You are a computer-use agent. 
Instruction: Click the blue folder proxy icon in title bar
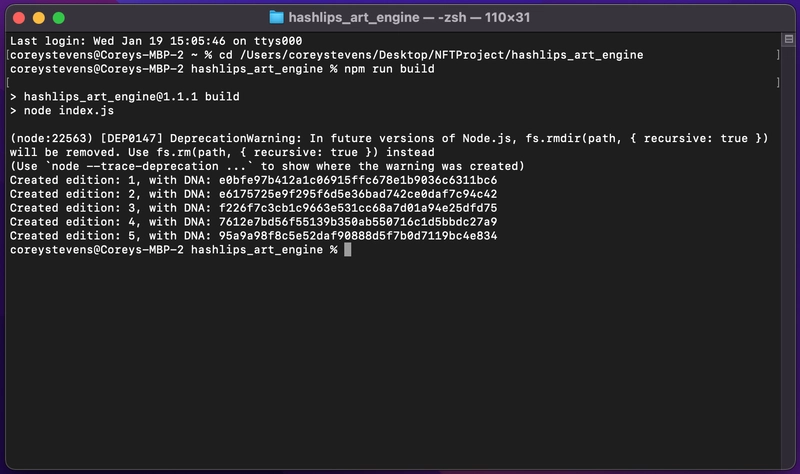pos(276,17)
